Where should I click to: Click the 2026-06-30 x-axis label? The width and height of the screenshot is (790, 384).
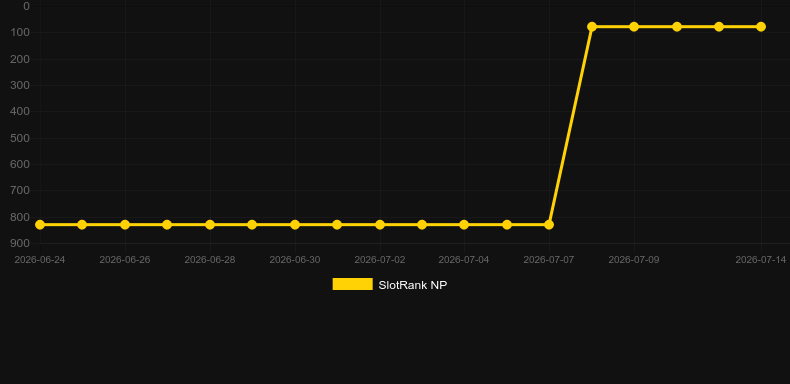pyautogui.click(x=295, y=260)
